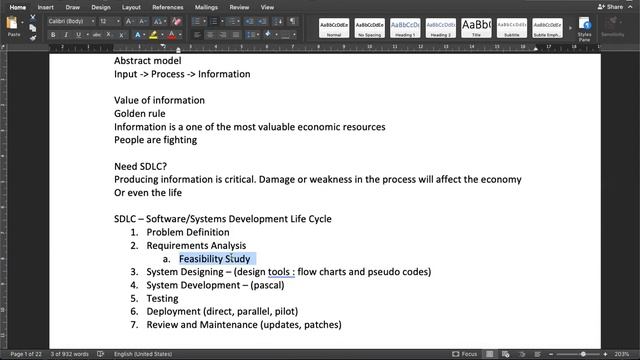Insert a numbered list
640x360 pixels.
[214, 21]
